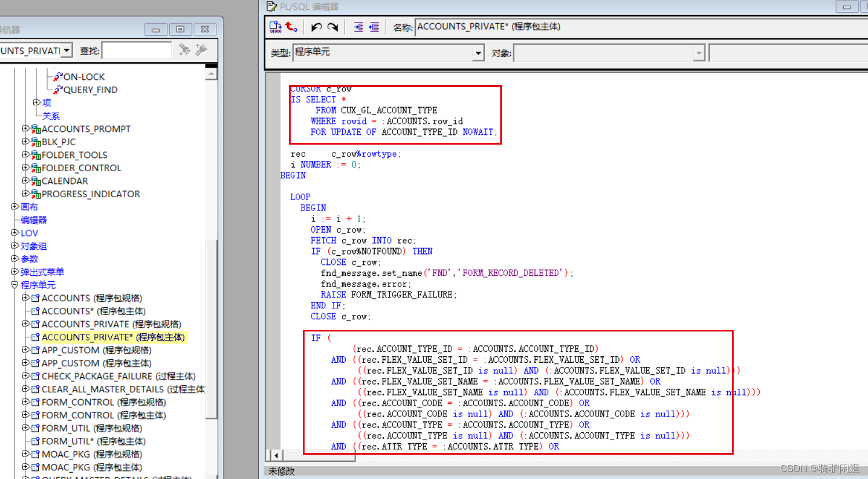Select FORM_UTIL (程序包规格) item

pos(91,428)
